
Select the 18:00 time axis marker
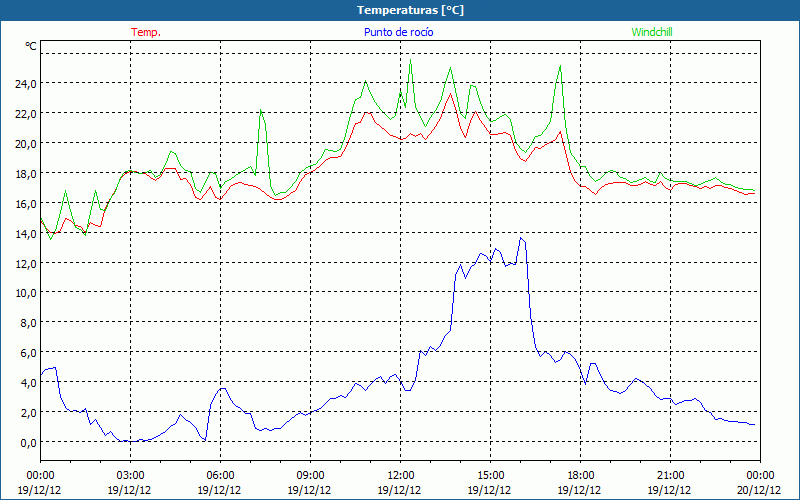click(580, 475)
